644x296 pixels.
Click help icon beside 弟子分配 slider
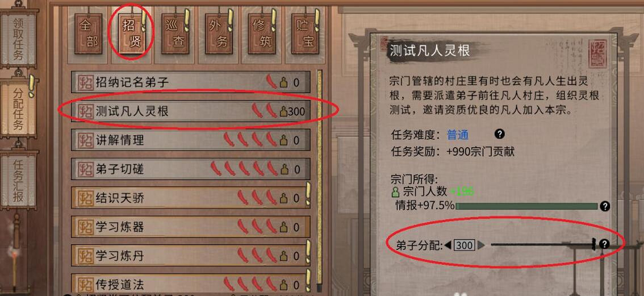604,244
